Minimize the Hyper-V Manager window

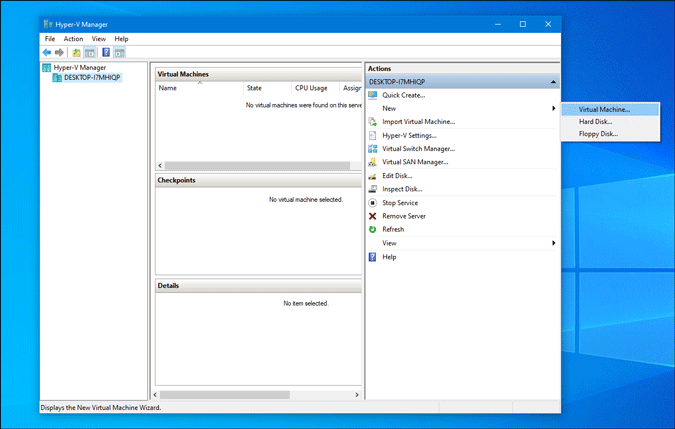[x=498, y=24]
